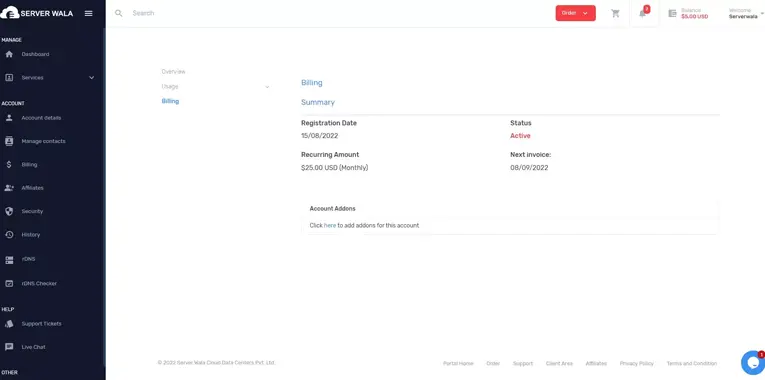Click the rDNS server icon
The height and width of the screenshot is (380, 765).
coord(9,260)
